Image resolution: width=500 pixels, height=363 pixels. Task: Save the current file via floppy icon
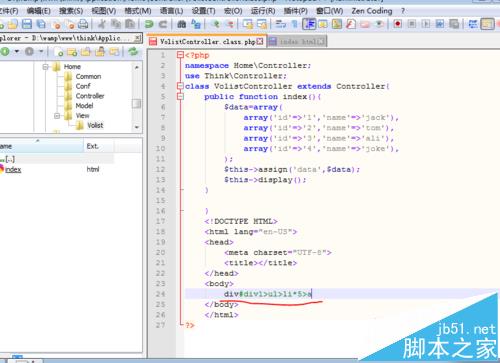27,24
